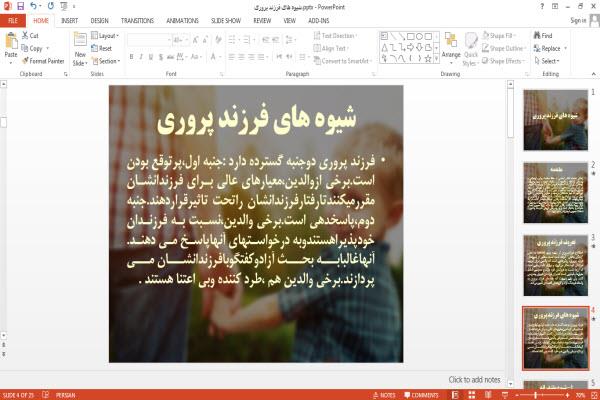Switch to the ANIMATIONS tab
Screen dimensions: 600x400
[x=183, y=21]
